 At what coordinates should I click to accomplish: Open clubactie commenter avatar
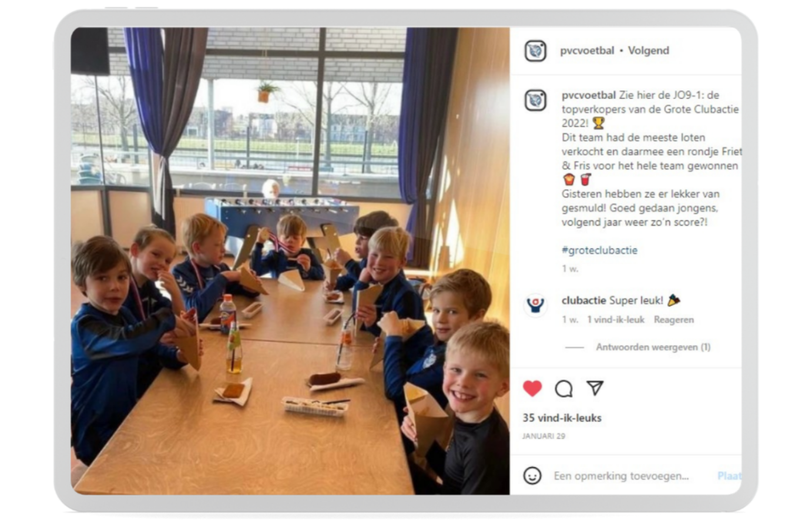(535, 306)
